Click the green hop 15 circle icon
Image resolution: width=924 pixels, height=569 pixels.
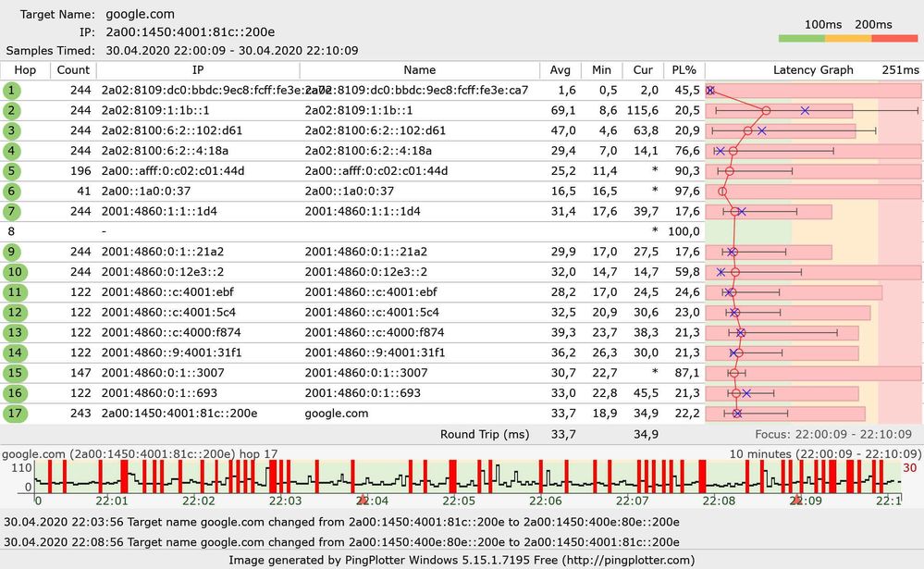(14, 373)
